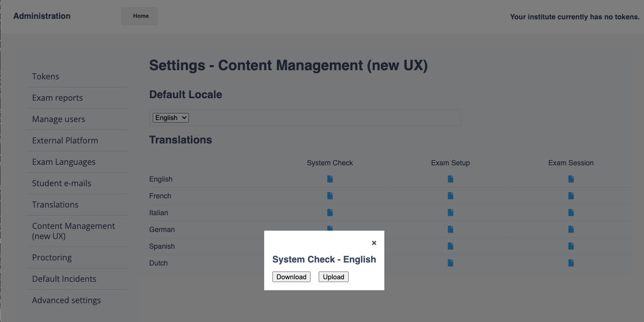This screenshot has height=322, width=644.
Task: Click the Dutch row label
Action: coord(158,263)
